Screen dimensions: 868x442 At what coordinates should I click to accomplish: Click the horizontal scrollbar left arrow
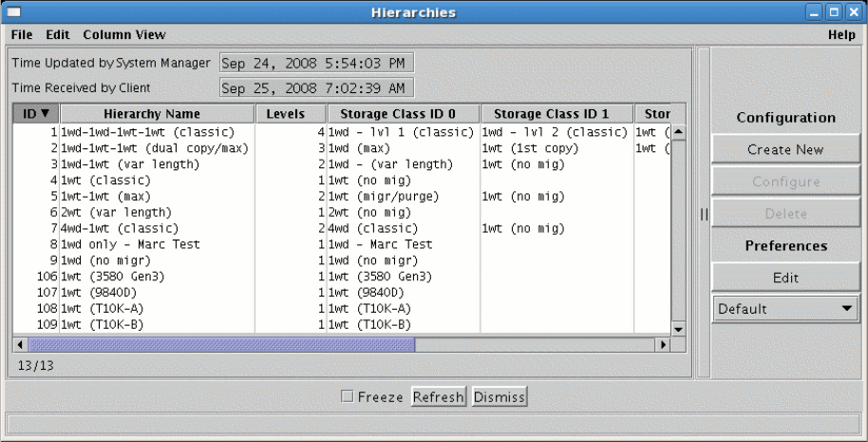point(21,344)
